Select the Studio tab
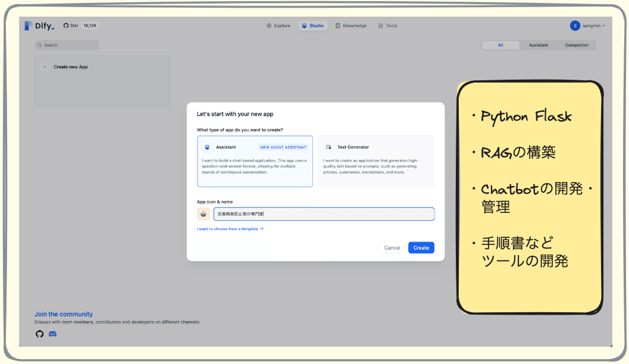The height and width of the screenshot is (364, 629). point(312,26)
